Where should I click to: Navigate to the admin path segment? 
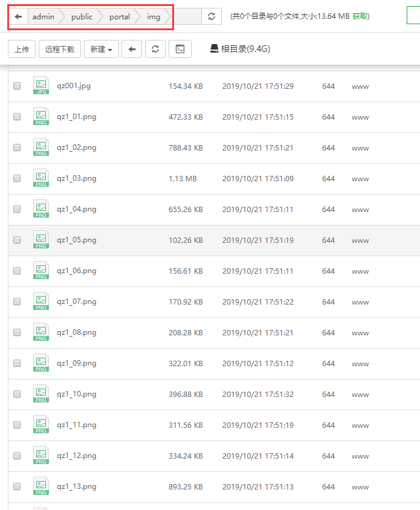point(43,17)
